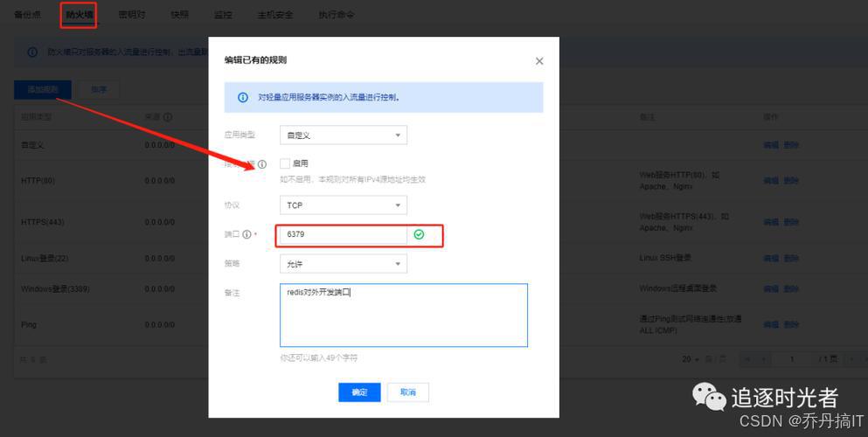This screenshot has width=868, height=437.
Task: Click the info icon beside 来源 column header
Action: [x=167, y=117]
